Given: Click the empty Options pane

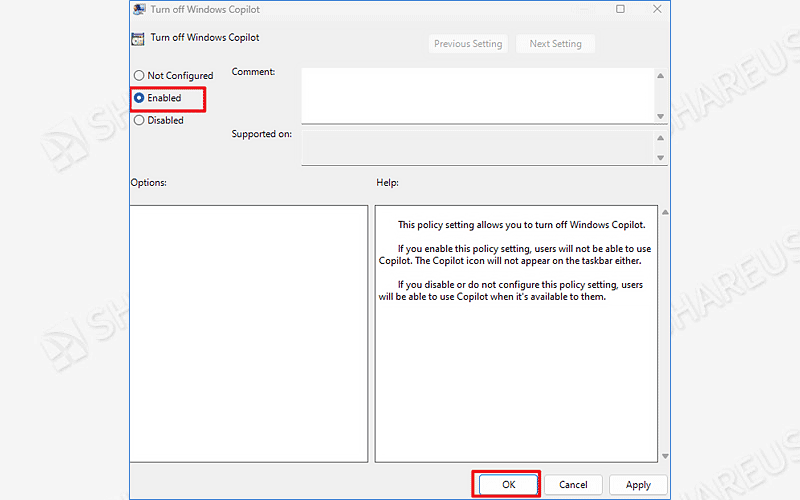Looking at the screenshot, I should 249,334.
